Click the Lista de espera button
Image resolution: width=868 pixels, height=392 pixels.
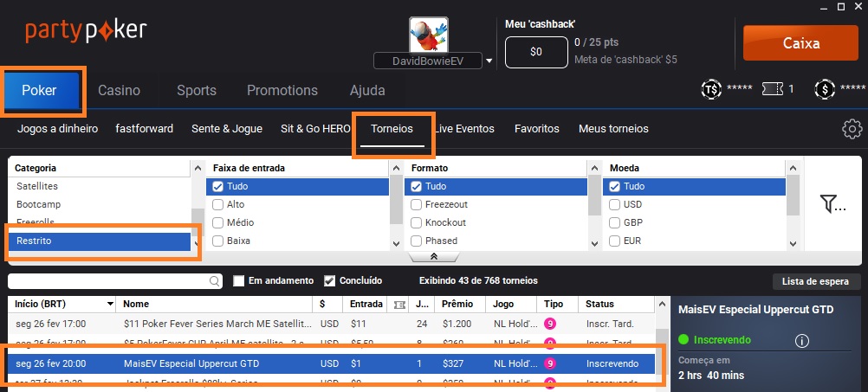(x=815, y=281)
